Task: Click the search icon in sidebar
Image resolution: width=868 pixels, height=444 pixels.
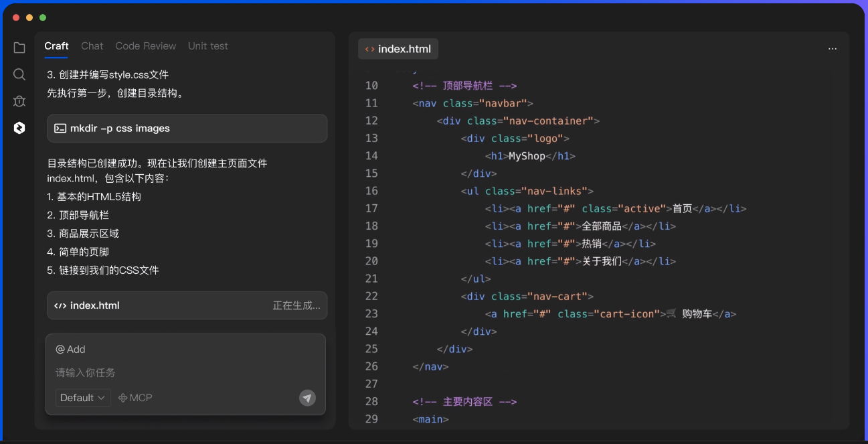Action: point(19,74)
